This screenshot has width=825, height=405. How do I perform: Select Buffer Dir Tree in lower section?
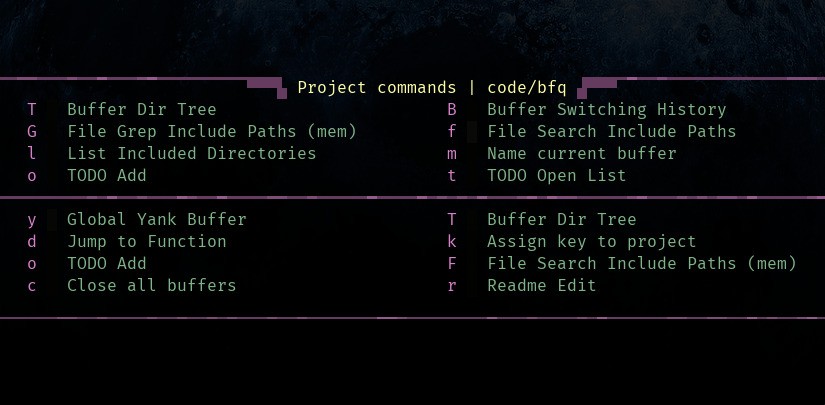(x=561, y=219)
